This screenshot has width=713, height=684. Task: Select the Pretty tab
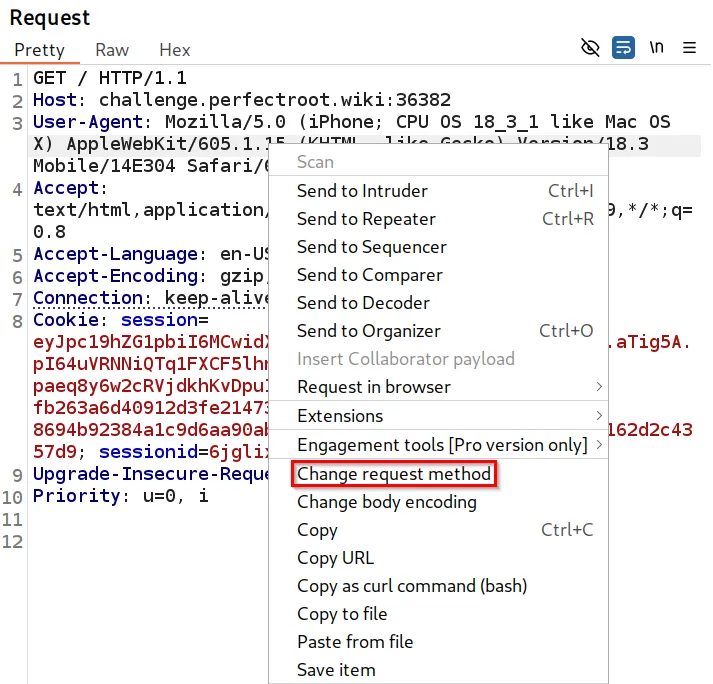click(x=40, y=50)
